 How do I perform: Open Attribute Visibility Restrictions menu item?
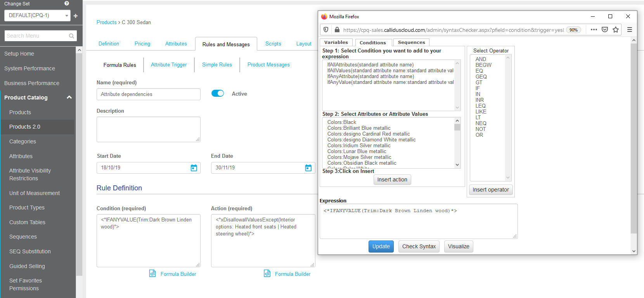coord(30,174)
